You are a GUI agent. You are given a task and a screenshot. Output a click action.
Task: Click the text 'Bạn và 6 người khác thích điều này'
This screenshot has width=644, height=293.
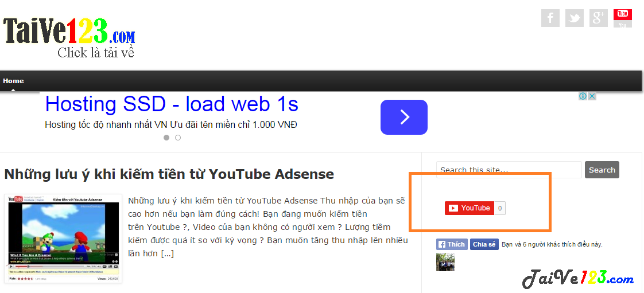pyautogui.click(x=552, y=244)
